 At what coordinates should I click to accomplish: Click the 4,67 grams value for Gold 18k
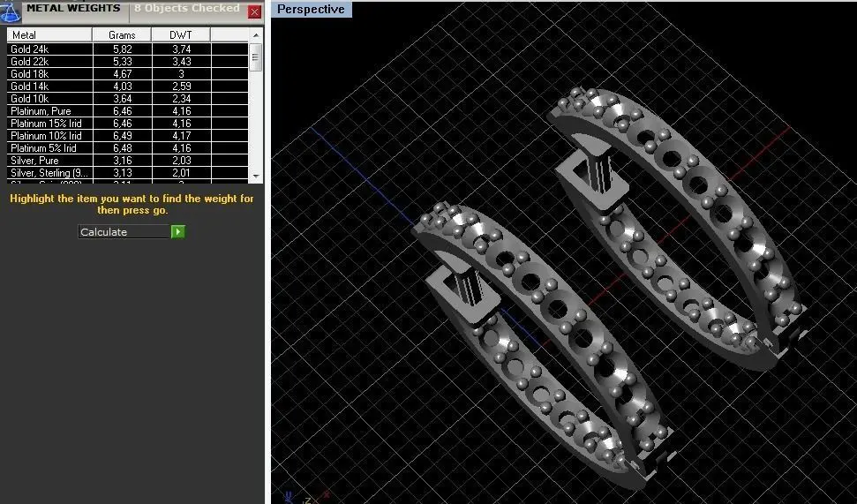point(123,74)
